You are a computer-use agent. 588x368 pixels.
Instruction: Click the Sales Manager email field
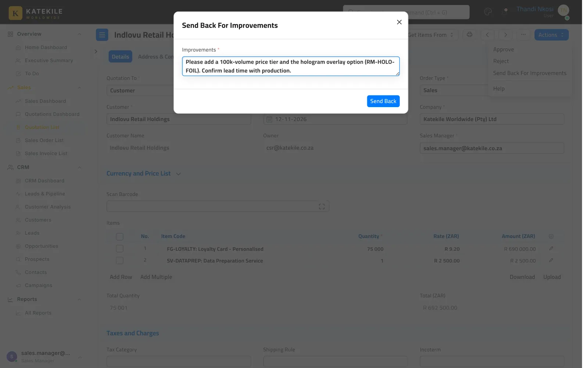click(492, 148)
